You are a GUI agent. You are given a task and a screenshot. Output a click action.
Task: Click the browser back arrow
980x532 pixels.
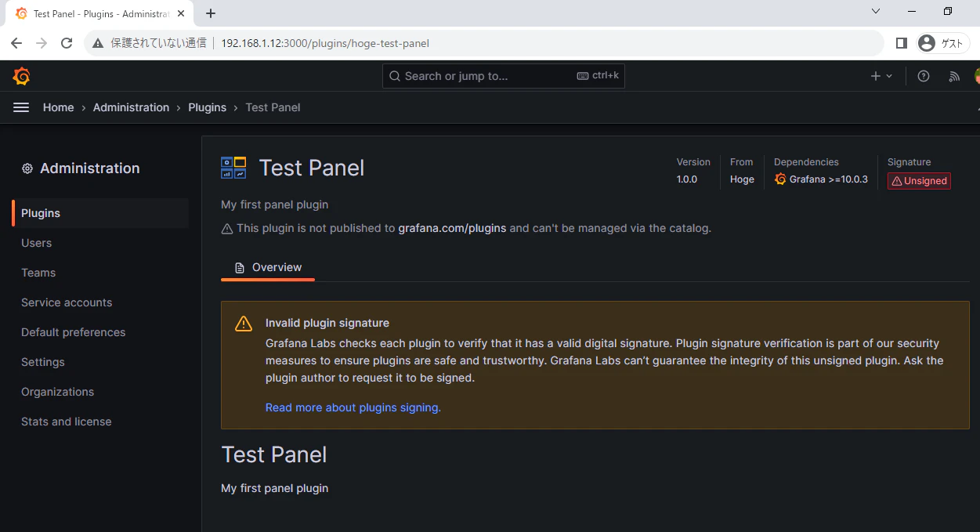coord(16,43)
